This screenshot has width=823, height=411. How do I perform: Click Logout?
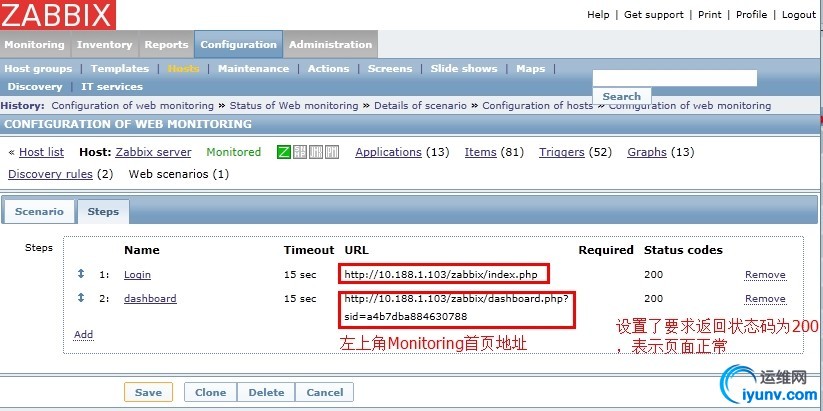(799, 15)
